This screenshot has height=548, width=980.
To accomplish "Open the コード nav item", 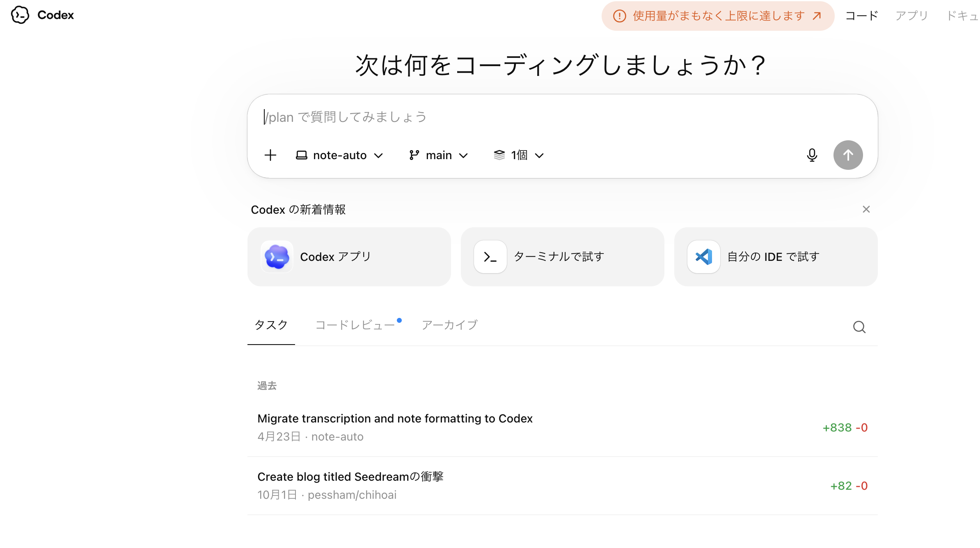I will tap(862, 16).
